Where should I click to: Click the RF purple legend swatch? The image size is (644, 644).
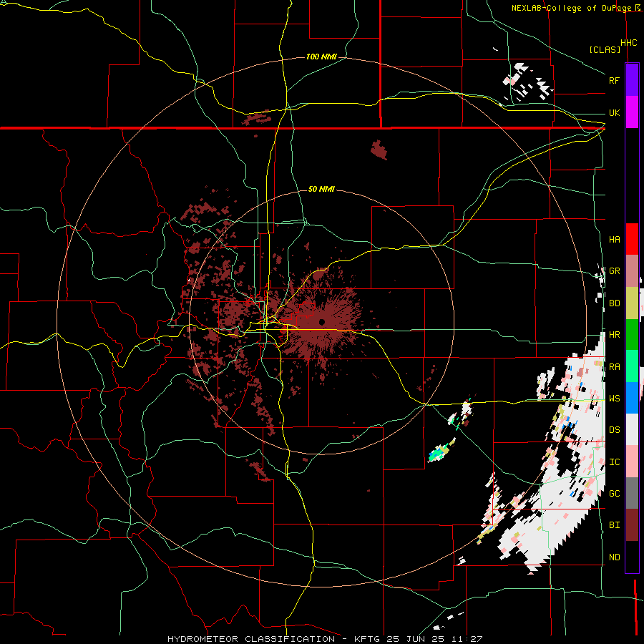pyautogui.click(x=632, y=80)
